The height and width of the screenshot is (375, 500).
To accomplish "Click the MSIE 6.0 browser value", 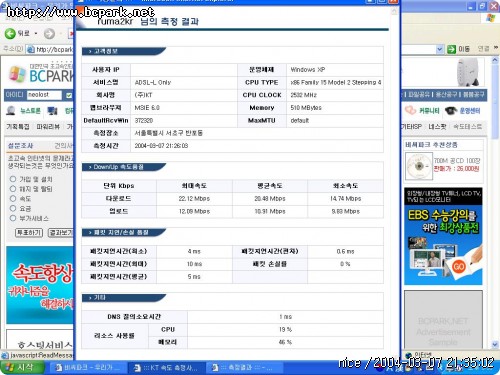I will coord(147,108).
